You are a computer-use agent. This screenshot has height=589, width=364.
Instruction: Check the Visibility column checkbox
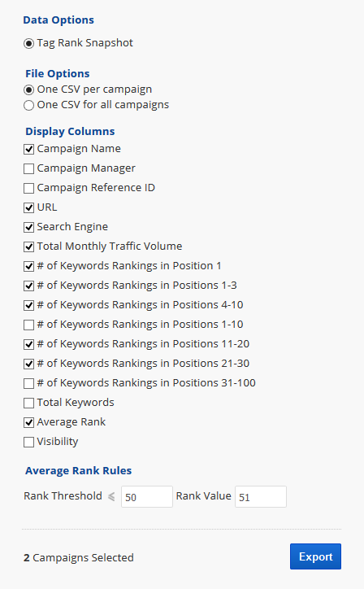click(x=29, y=443)
